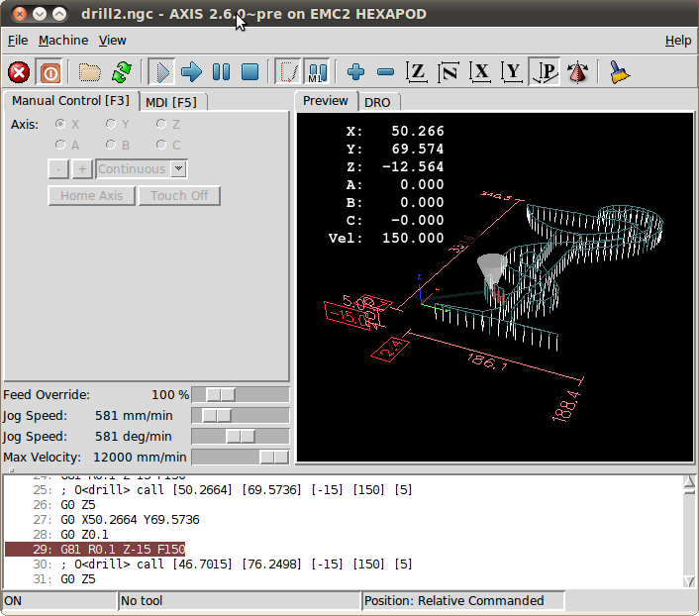The width and height of the screenshot is (699, 616).
Task: Click the tool cone in the preview
Action: (x=491, y=270)
